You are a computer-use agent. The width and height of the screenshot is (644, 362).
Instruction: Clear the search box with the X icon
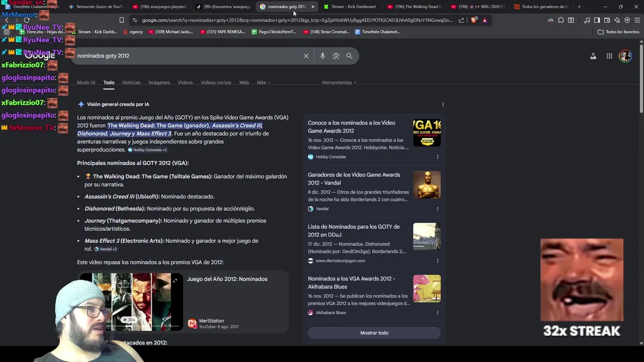tap(306, 56)
